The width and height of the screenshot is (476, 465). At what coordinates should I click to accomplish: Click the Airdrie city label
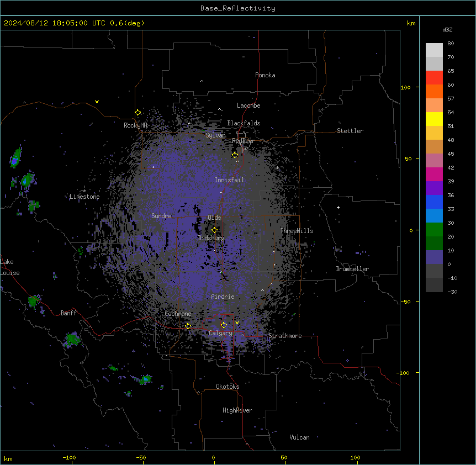(x=223, y=297)
